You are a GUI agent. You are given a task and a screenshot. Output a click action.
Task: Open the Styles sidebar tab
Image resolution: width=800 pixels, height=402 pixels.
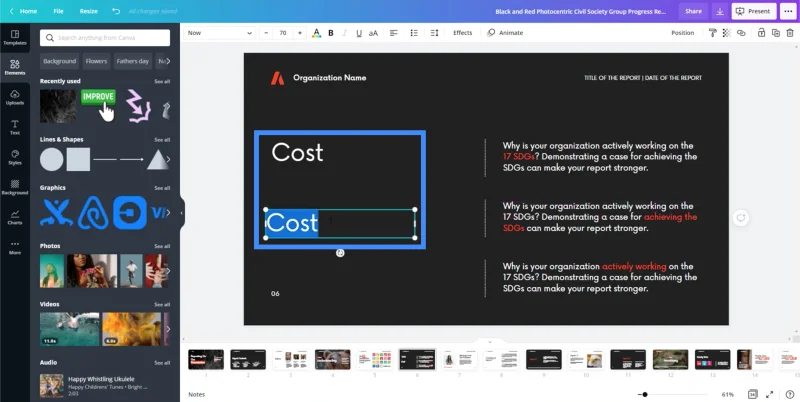15,158
